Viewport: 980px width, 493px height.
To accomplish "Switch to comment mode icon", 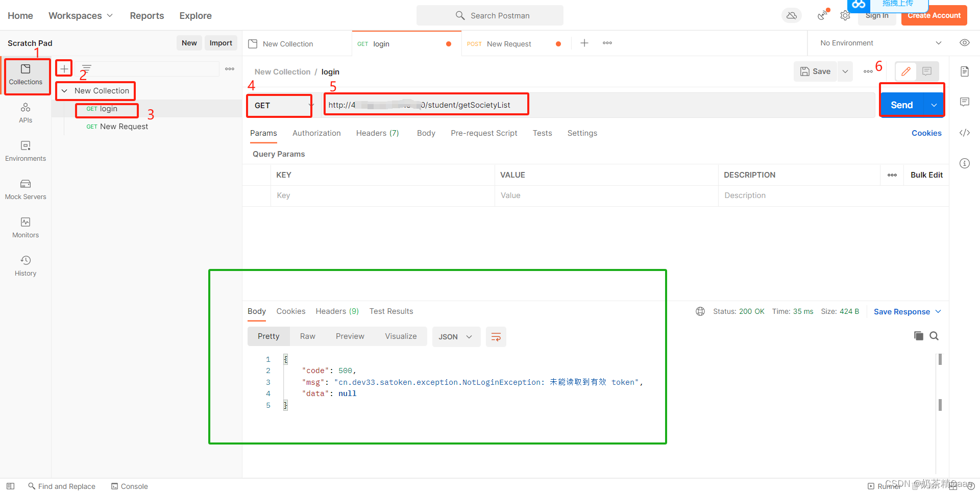I will pyautogui.click(x=927, y=71).
